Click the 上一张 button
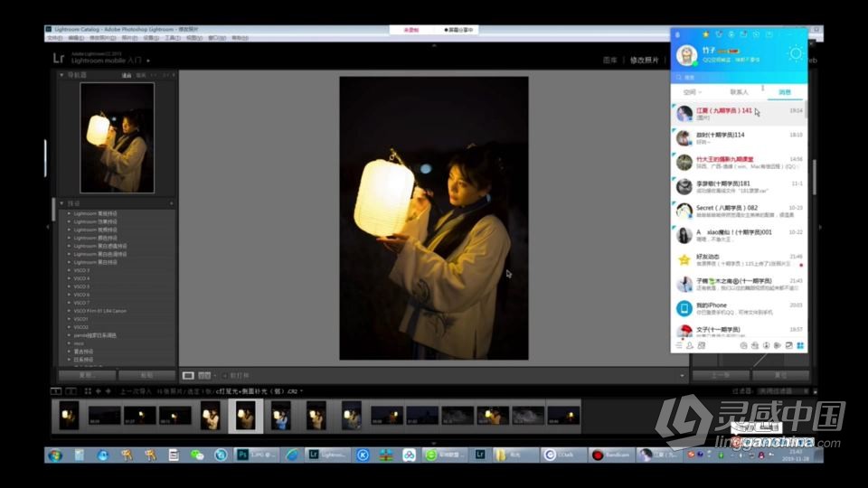The height and width of the screenshot is (488, 868). point(721,376)
